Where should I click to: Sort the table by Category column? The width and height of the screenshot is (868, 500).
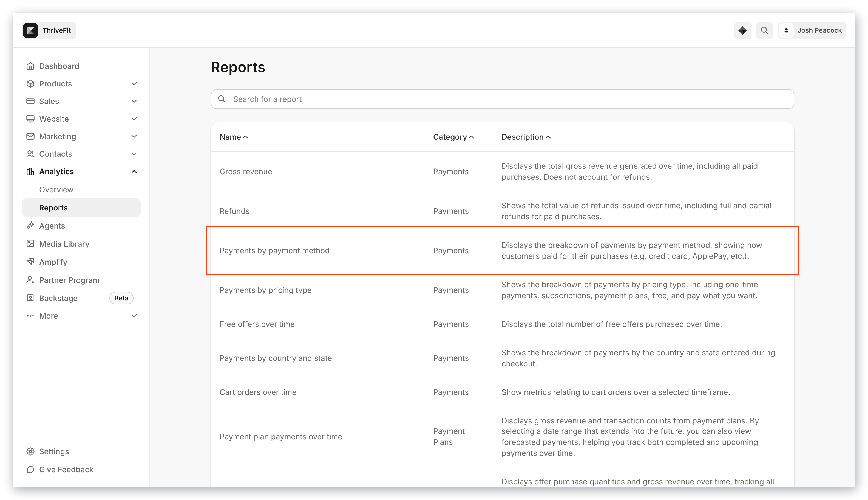click(453, 137)
